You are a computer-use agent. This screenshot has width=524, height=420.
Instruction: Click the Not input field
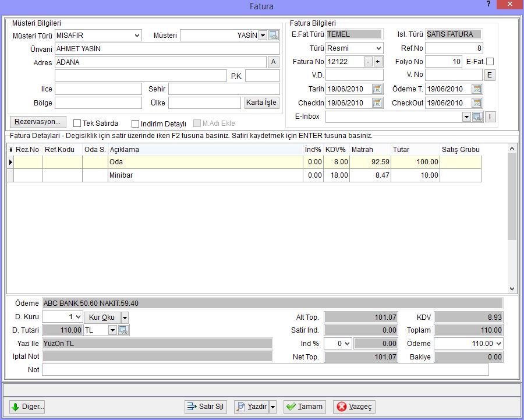(265, 369)
